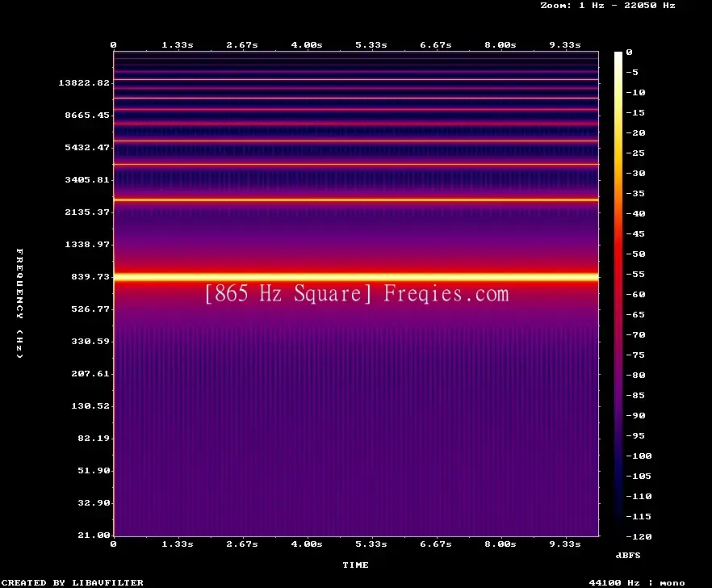712x588 pixels.
Task: Click 6.67s on the top time axis
Action: click(435, 45)
